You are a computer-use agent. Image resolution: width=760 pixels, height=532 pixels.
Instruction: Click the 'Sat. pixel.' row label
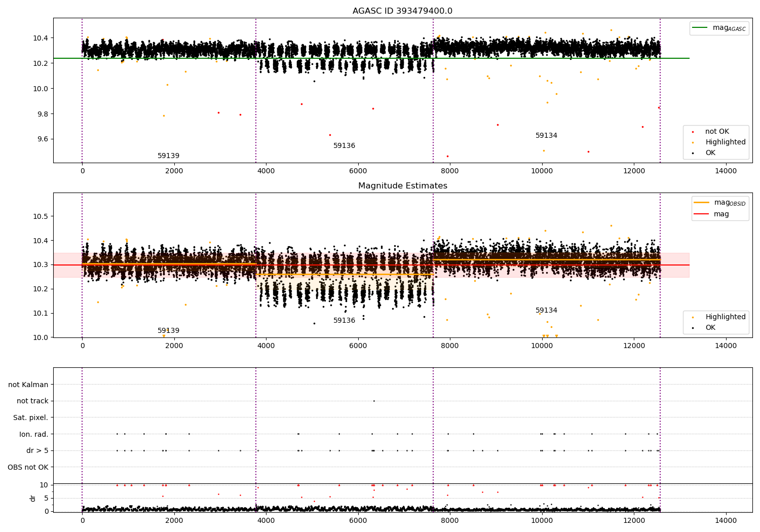point(31,418)
